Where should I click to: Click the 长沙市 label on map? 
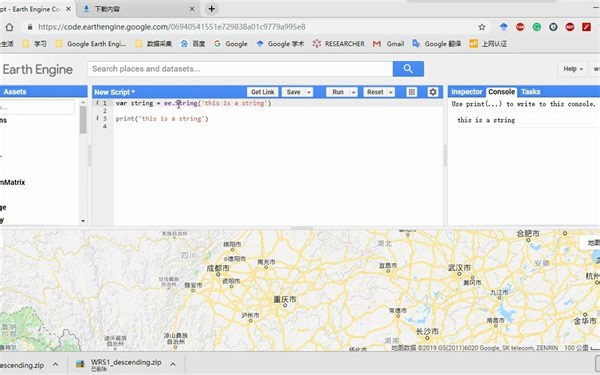(427, 331)
